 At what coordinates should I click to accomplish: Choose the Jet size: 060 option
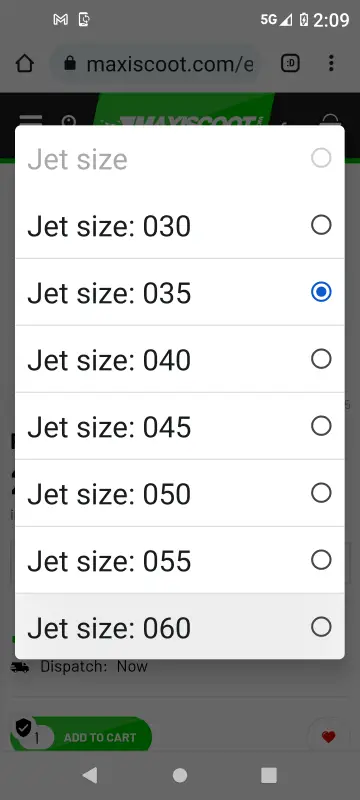(x=179, y=627)
